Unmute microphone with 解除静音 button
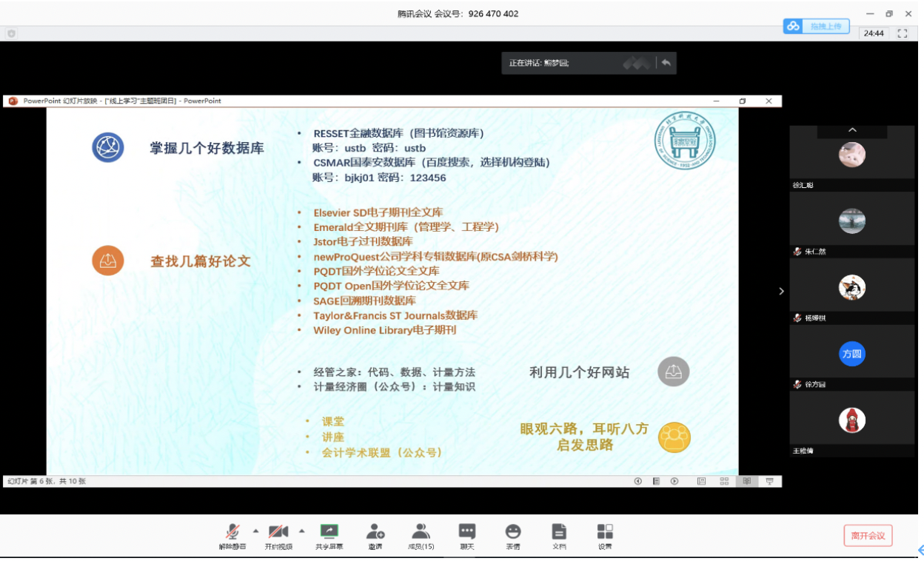924x561 pixels. 232,536
